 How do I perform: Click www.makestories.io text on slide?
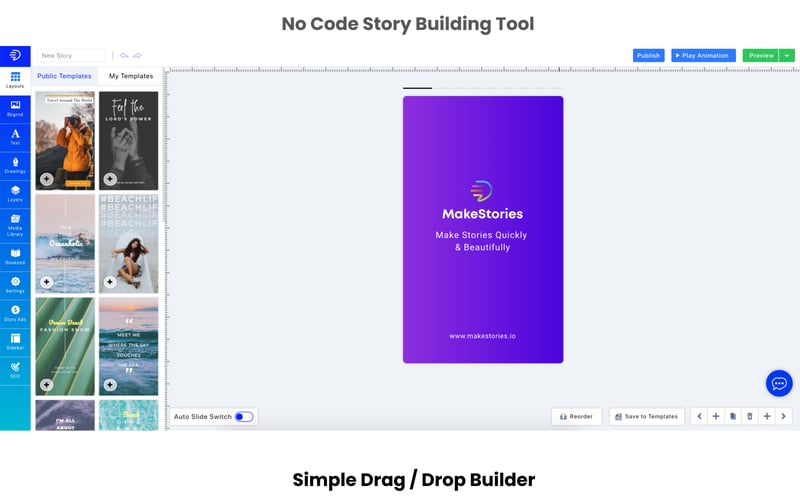(x=483, y=336)
